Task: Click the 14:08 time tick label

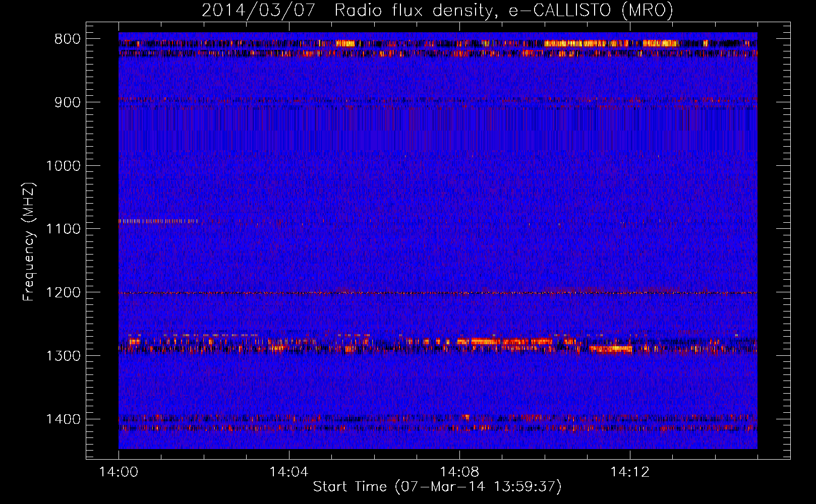Action: [459, 472]
